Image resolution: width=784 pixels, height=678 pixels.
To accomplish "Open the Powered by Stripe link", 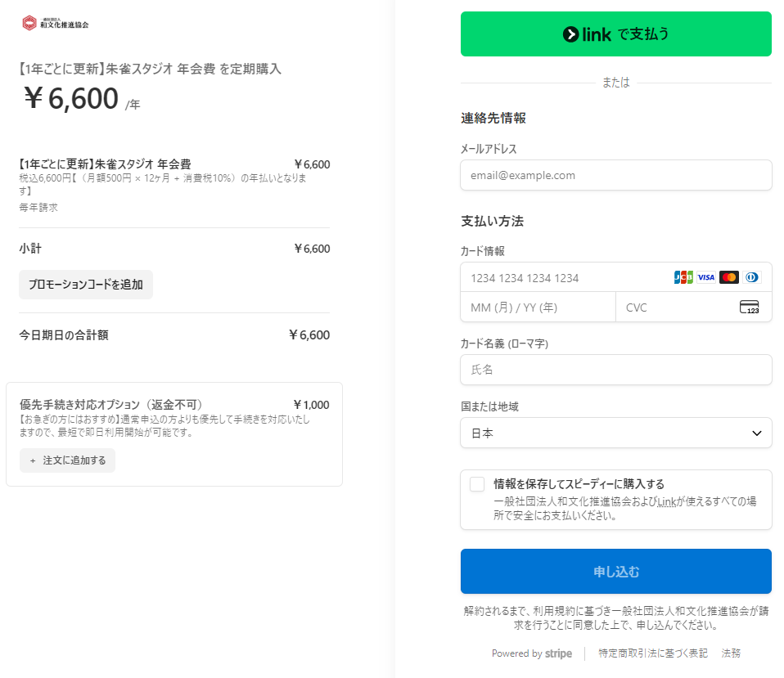I will pyautogui.click(x=531, y=653).
